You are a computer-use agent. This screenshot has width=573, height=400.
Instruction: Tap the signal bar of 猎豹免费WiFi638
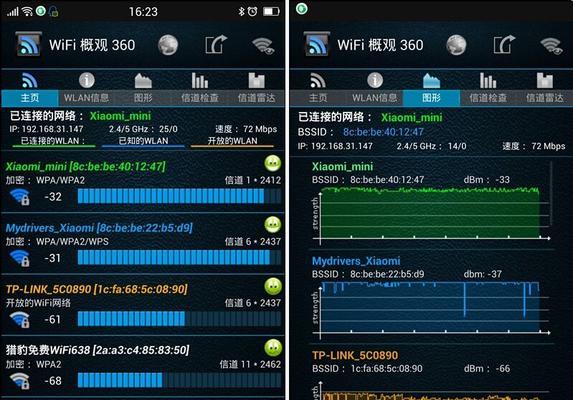tap(179, 380)
